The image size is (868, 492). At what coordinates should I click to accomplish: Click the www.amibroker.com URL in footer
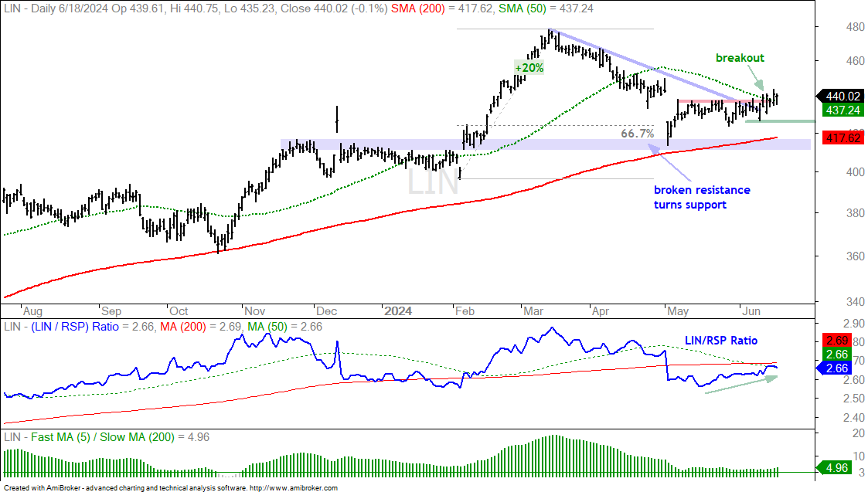pos(294,487)
